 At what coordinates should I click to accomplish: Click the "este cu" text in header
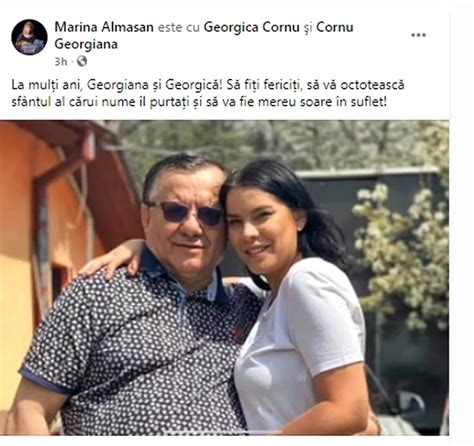[x=178, y=27]
